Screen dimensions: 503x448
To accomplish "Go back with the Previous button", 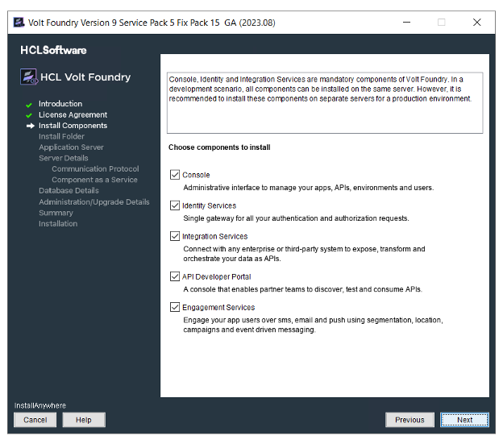I will (409, 420).
